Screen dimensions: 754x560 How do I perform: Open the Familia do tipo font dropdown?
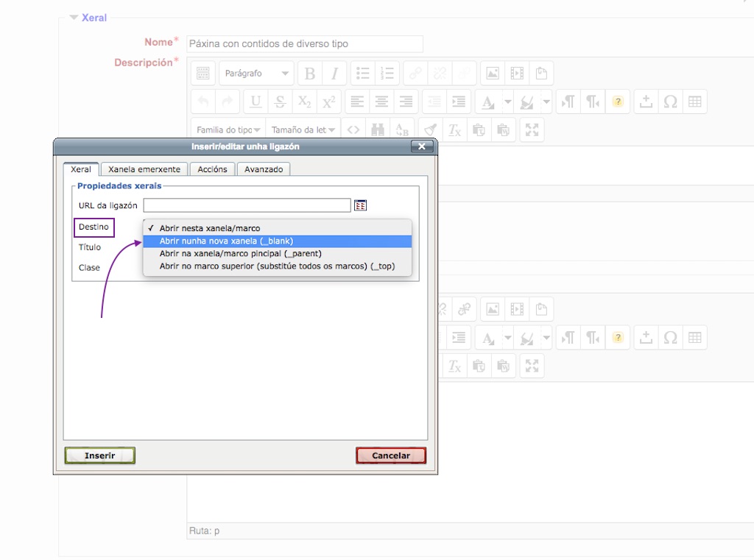229,130
